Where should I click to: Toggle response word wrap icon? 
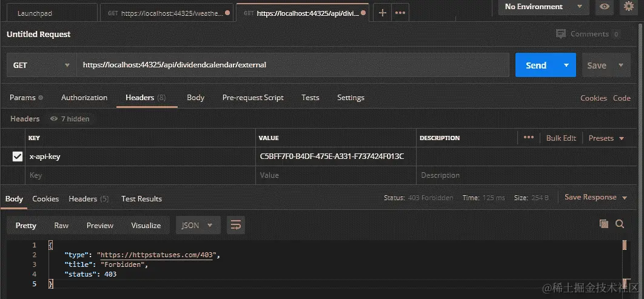(x=236, y=225)
